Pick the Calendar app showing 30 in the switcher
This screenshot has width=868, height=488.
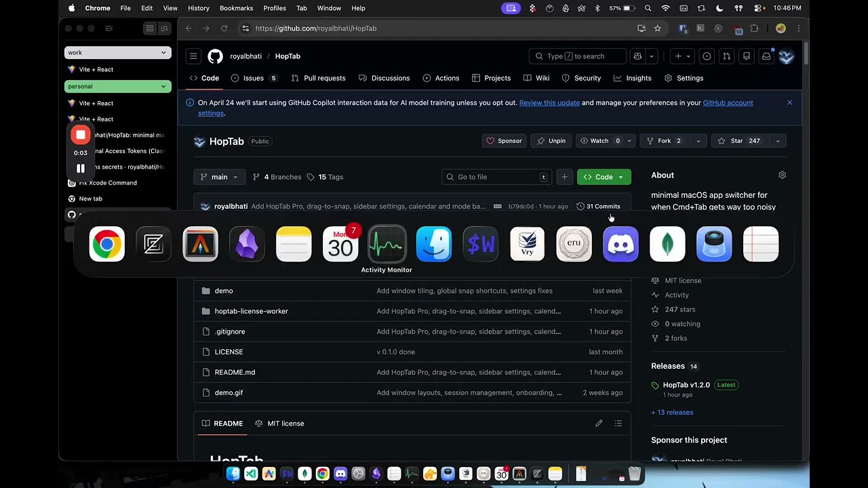coord(340,244)
